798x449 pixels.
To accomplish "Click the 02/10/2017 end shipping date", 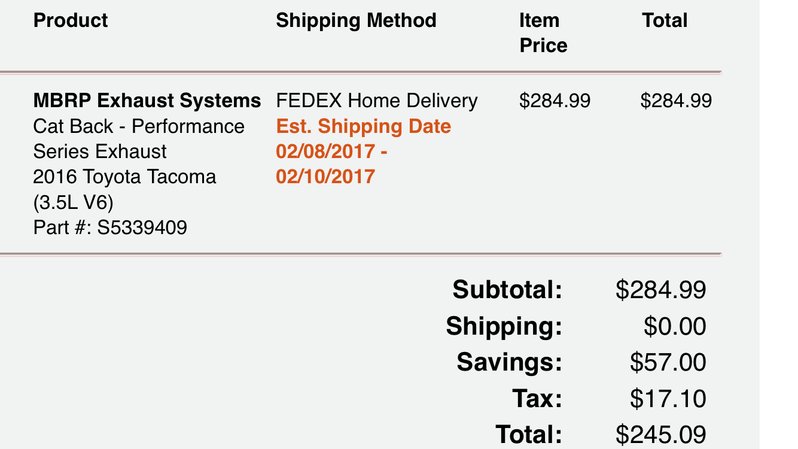I will [326, 177].
